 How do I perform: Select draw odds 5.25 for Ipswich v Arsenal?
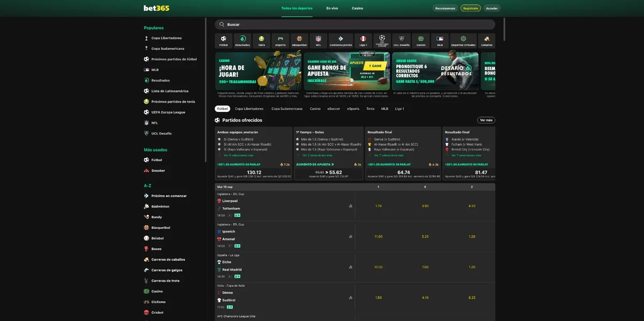425,236
